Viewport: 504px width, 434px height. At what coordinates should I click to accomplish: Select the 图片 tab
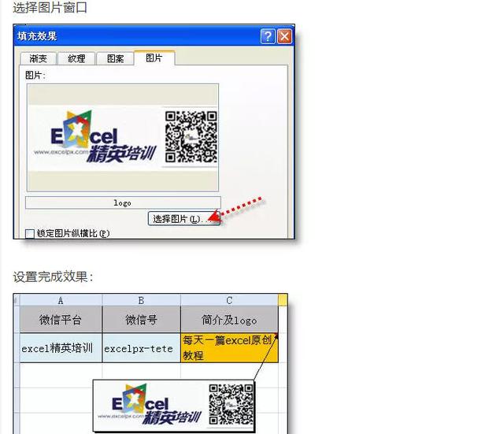(154, 57)
